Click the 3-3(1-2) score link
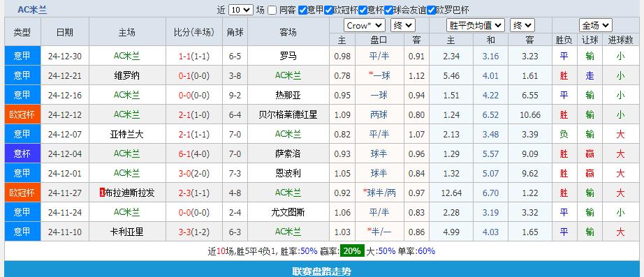The image size is (644, 277). (194, 232)
